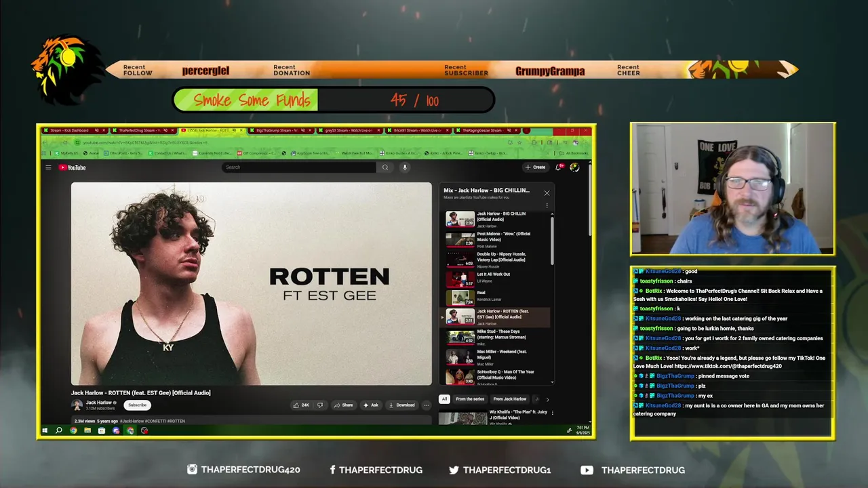Viewport: 868px width, 488px height.
Task: Open the YouTube account avatar menu
Action: click(x=574, y=167)
